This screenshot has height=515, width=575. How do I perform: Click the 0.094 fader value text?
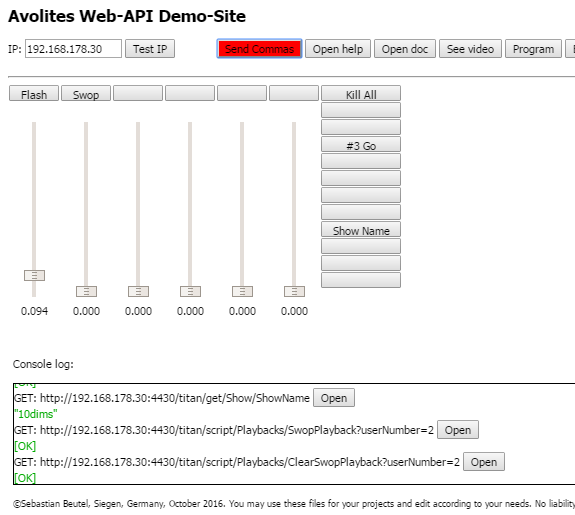tap(34, 311)
